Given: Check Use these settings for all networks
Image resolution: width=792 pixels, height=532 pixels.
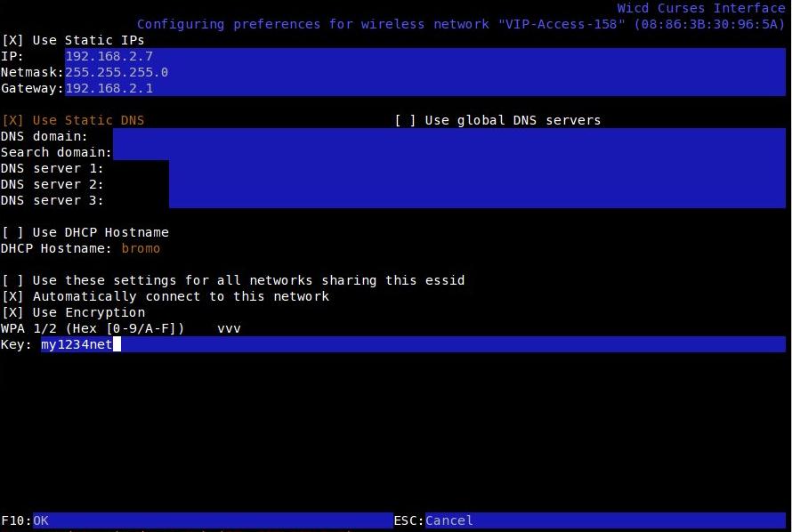Looking at the screenshot, I should point(13,280).
